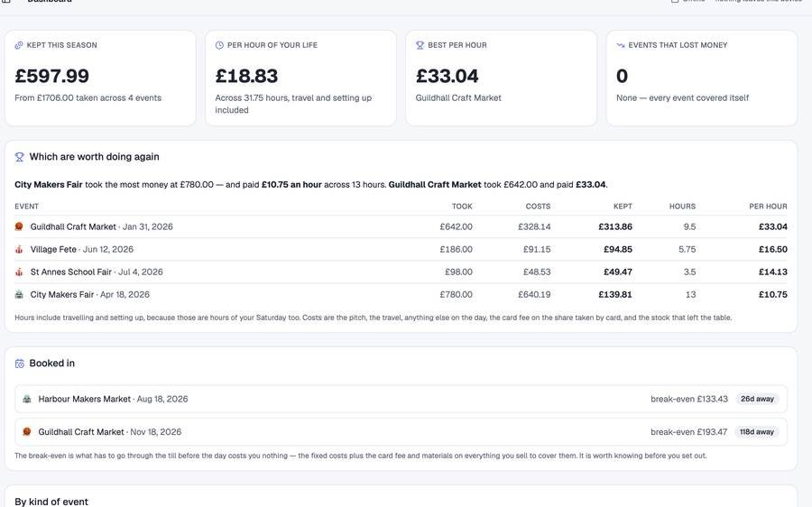Click the PER HOUR column header

coord(768,206)
